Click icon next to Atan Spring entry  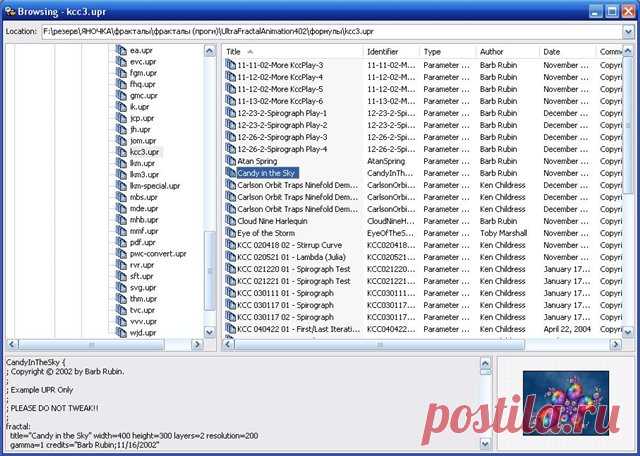(230, 160)
